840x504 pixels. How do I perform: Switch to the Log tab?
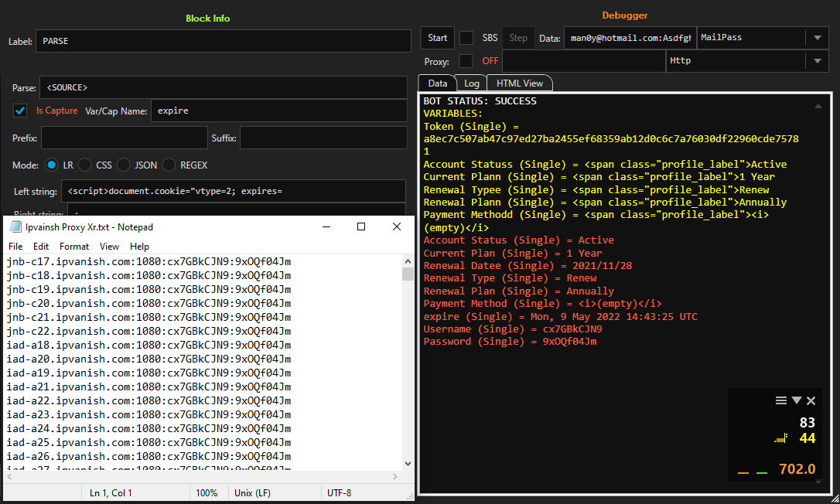[471, 83]
